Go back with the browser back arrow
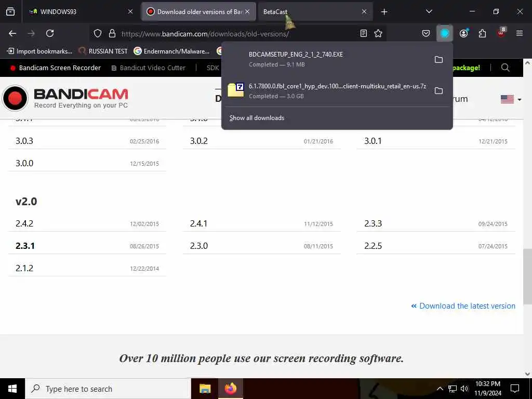The height and width of the screenshot is (399, 532). [12, 33]
